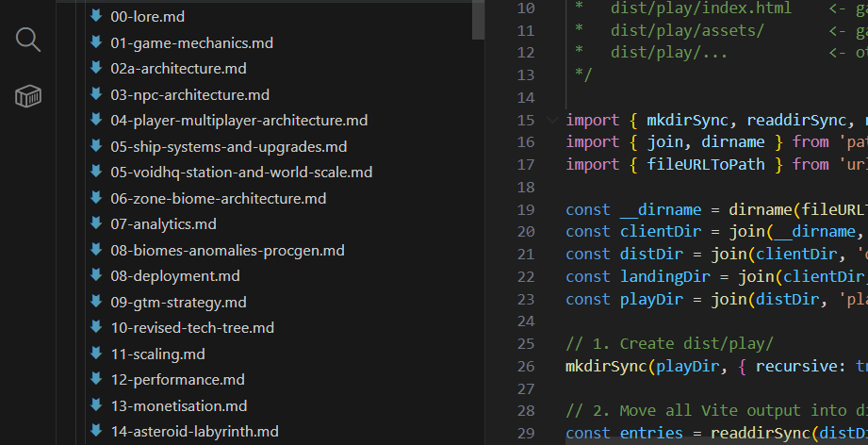The height and width of the screenshot is (445, 868).
Task: Click markdown icon beside 13-monetisation.md
Action: click(95, 405)
